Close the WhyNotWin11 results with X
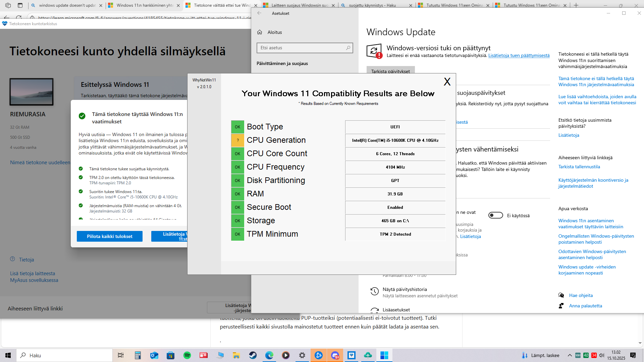Viewport: 644px width, 362px height. (x=447, y=82)
